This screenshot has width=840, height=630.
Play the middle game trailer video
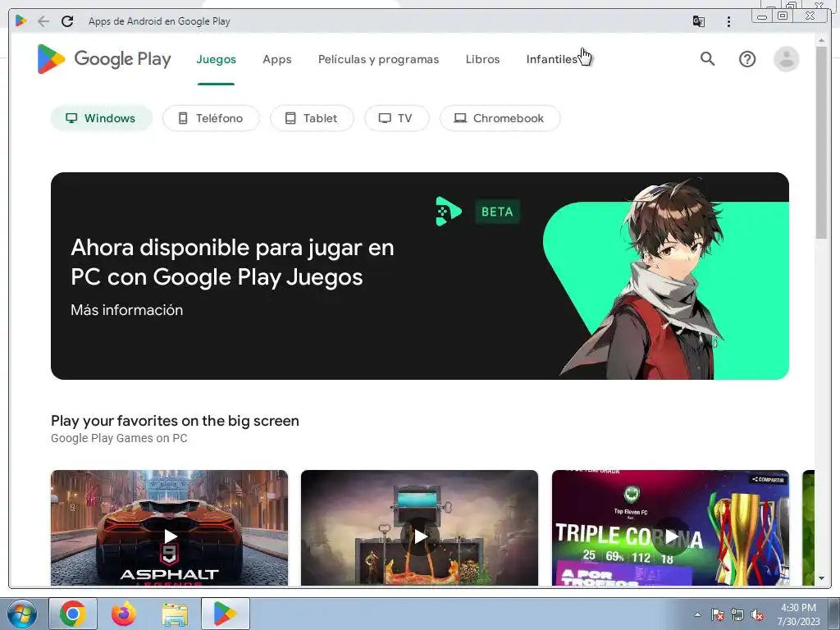pos(419,536)
